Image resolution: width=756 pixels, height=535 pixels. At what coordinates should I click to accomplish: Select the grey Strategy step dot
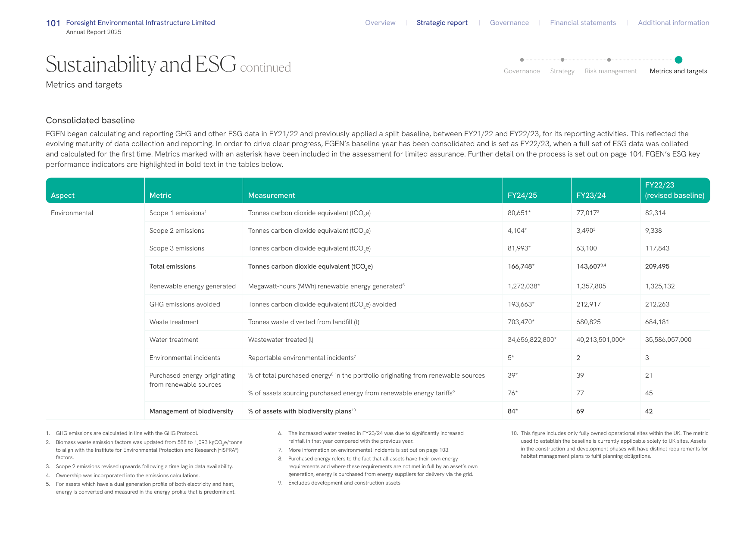tap(562, 60)
